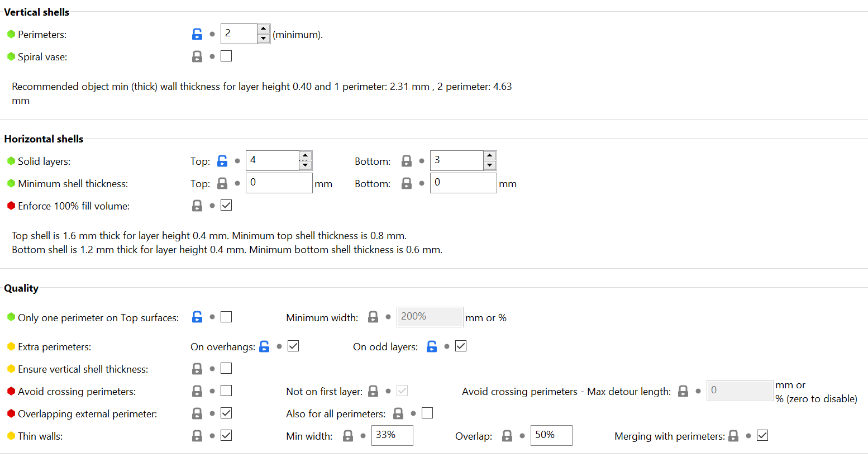The height and width of the screenshot is (457, 868).
Task: Click the blue unlock icon for Top solid layers
Action: pos(222,161)
